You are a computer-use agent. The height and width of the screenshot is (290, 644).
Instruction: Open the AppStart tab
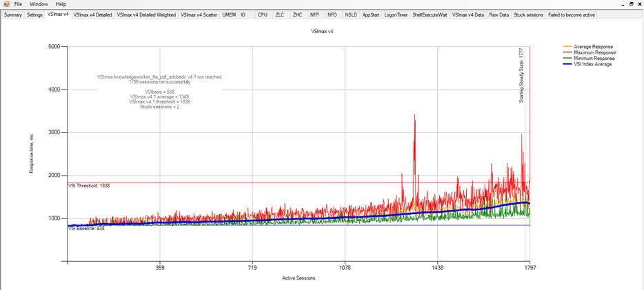tap(371, 14)
